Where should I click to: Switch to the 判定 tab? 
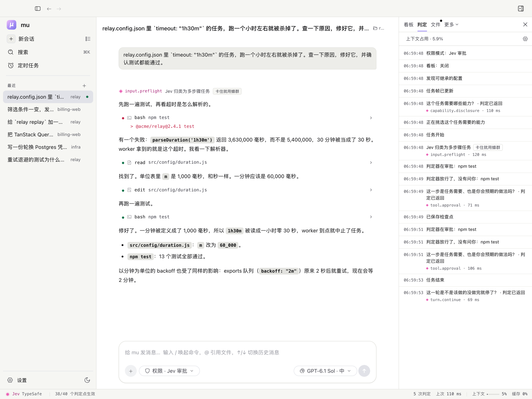[x=422, y=24]
